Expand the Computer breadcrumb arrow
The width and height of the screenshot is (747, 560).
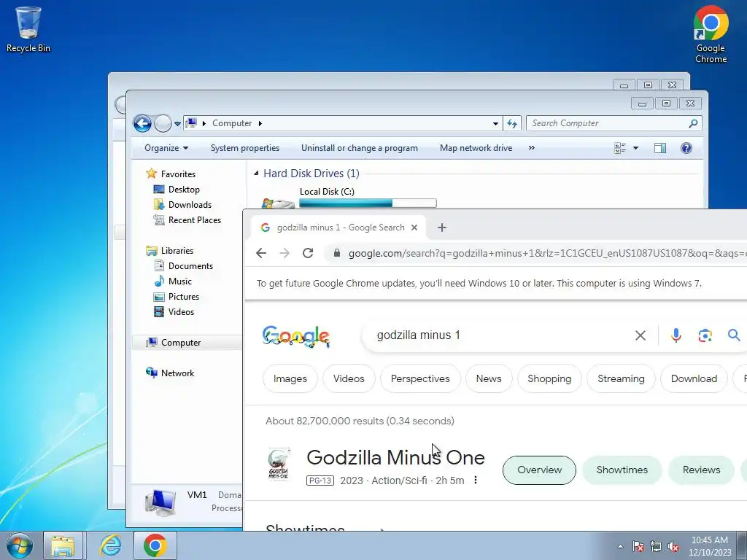[x=260, y=123]
